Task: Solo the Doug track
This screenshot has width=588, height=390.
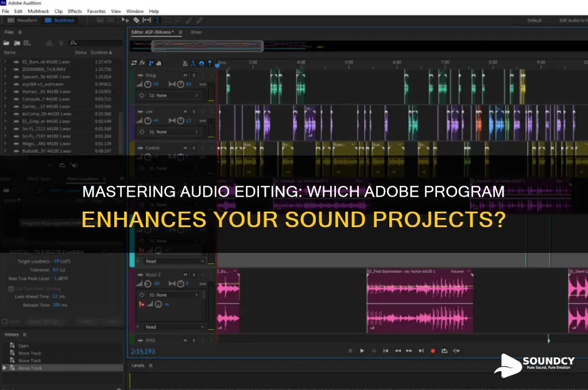Action: 194,75
